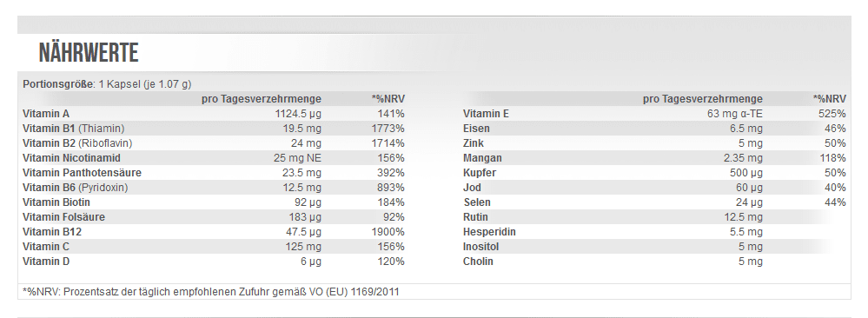Select the Eisen row label
The width and height of the screenshot is (868, 318).
tap(476, 129)
